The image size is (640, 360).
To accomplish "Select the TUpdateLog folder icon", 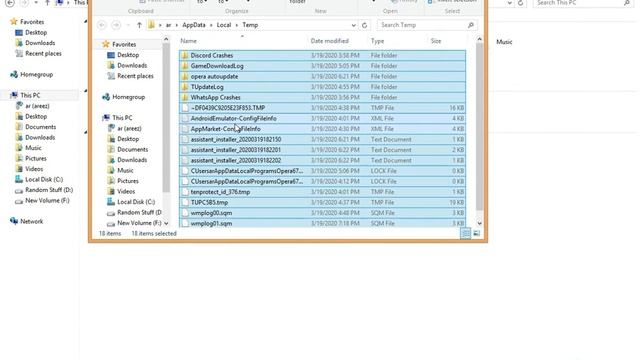I will (185, 87).
